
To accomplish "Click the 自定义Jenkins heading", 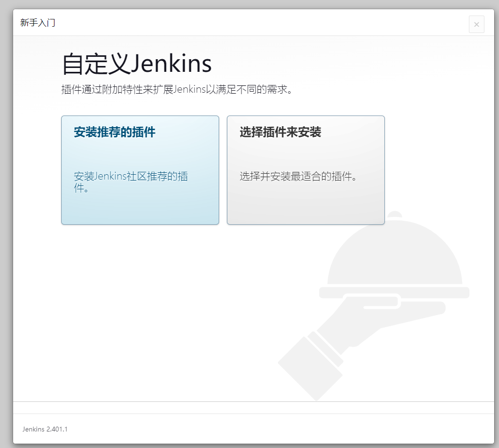I will pos(137,64).
